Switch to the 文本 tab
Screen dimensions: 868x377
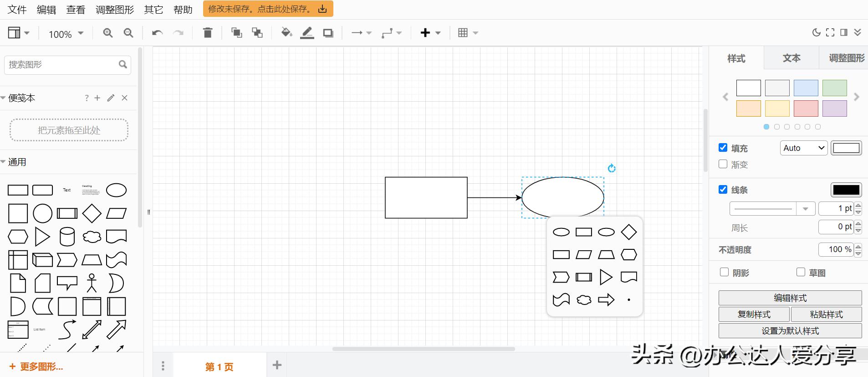[x=791, y=58]
